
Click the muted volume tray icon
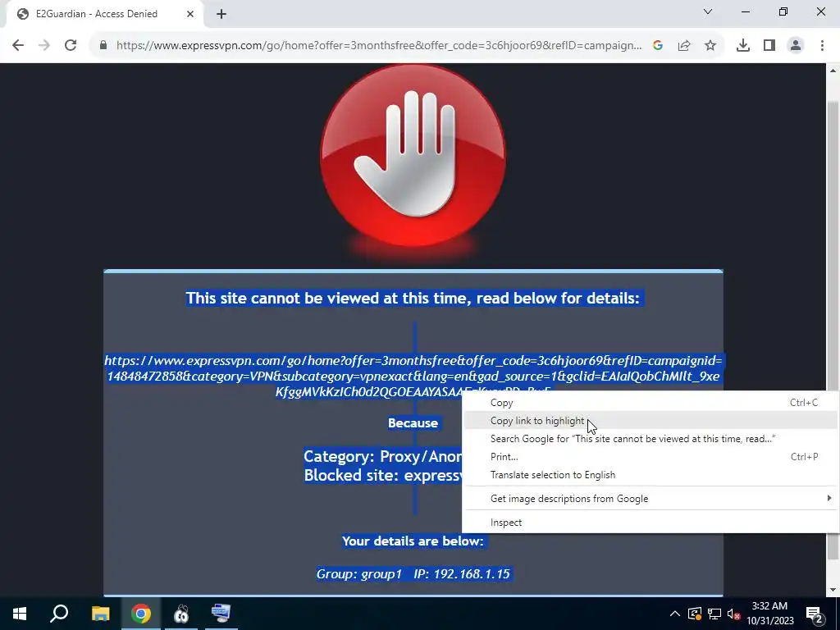click(x=734, y=614)
